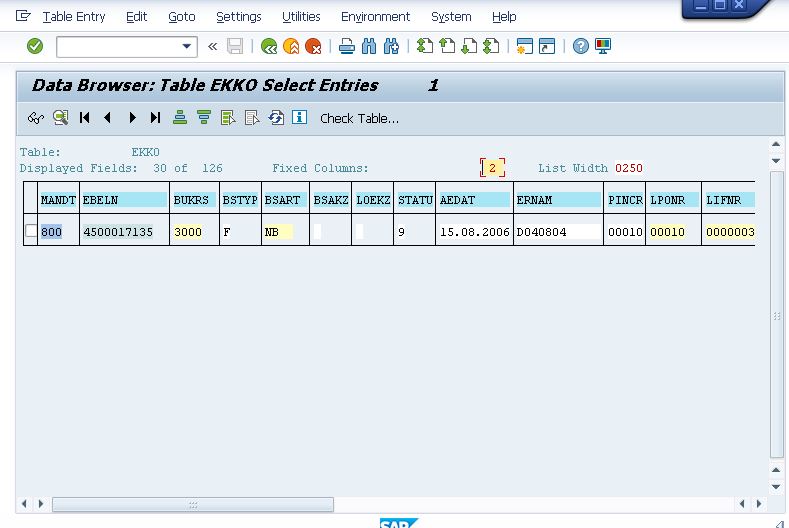Open the Utilities menu

(301, 17)
